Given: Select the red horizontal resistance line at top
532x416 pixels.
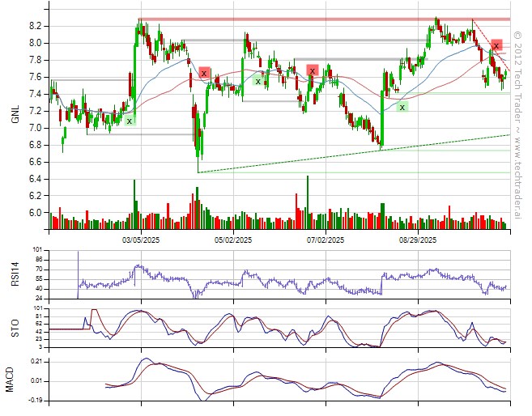Looking at the screenshot, I should [324, 19].
